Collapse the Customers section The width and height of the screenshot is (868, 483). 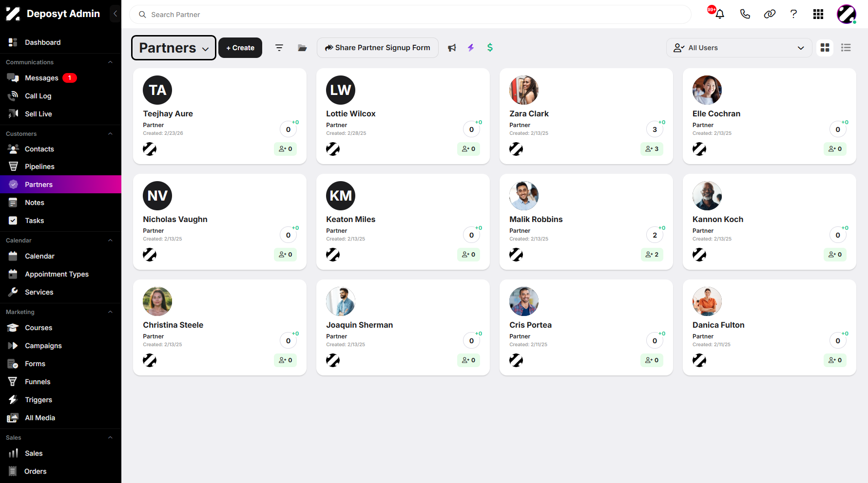tap(110, 134)
